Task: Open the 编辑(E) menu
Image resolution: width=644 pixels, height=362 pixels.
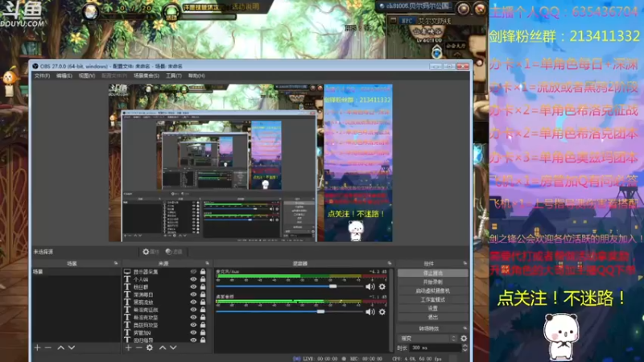Action: click(x=64, y=76)
